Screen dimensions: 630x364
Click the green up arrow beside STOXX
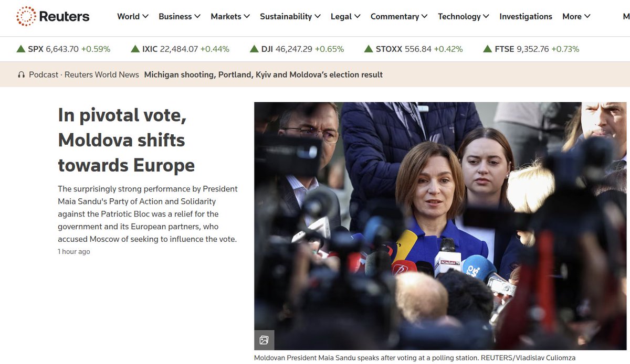point(368,48)
